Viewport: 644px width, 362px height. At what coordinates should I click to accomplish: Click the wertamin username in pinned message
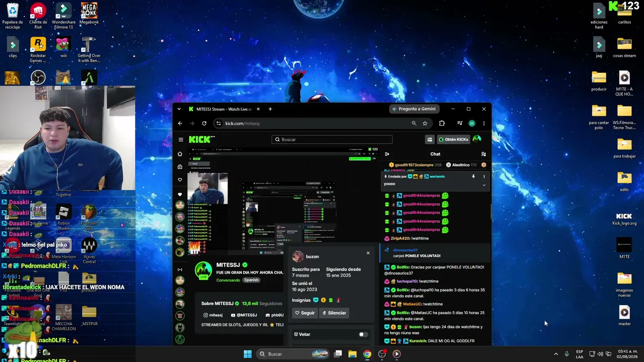[437, 176]
